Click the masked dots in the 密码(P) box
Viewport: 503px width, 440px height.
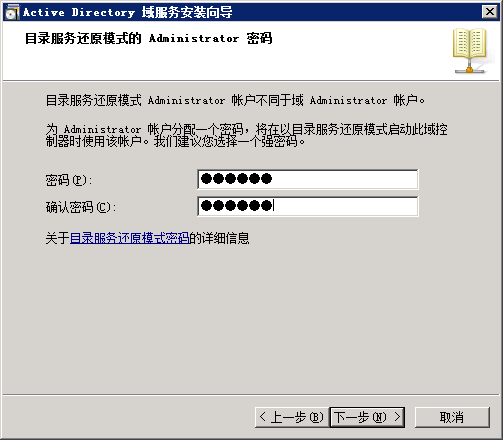pyautogui.click(x=236, y=179)
